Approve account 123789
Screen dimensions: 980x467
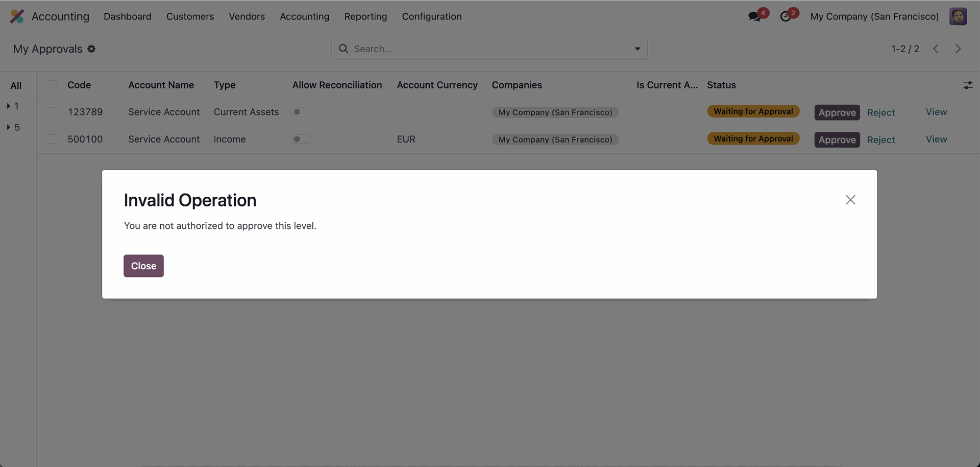click(x=837, y=112)
